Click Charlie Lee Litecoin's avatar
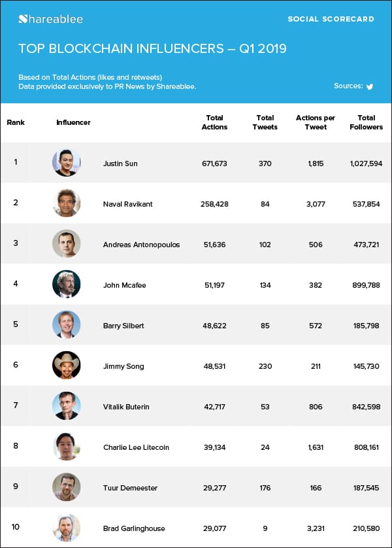 pyautogui.click(x=67, y=447)
